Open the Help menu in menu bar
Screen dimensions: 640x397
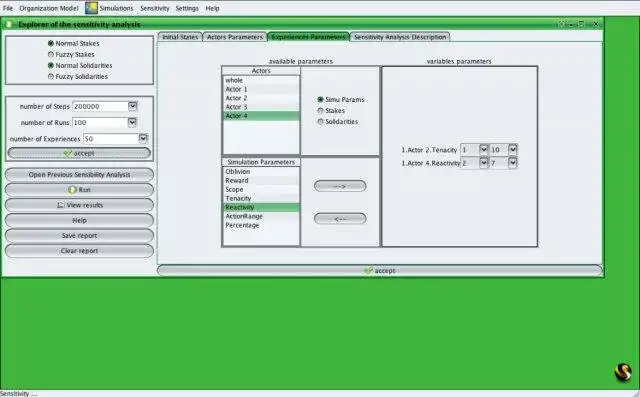(x=212, y=8)
